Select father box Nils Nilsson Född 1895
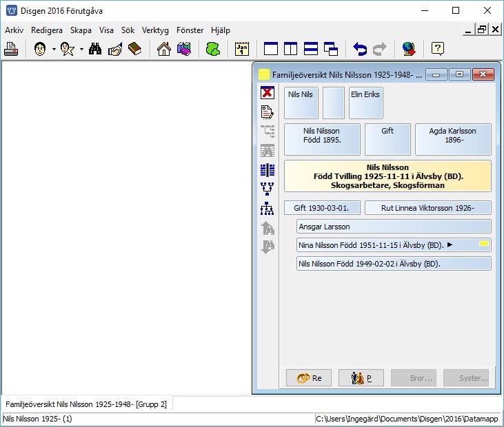The width and height of the screenshot is (504, 427). click(322, 139)
